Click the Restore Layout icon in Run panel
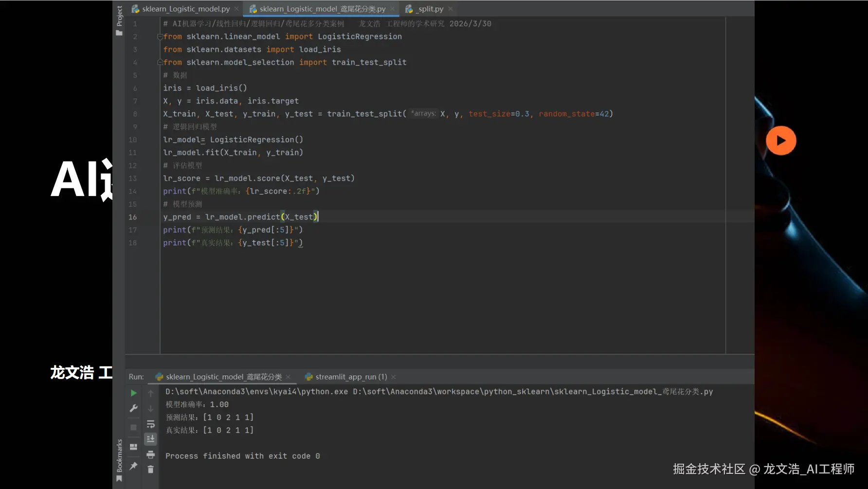The image size is (868, 489). pyautogui.click(x=133, y=447)
